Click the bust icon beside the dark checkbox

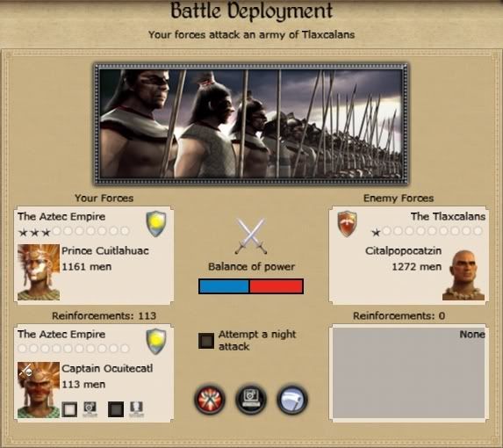click(136, 409)
